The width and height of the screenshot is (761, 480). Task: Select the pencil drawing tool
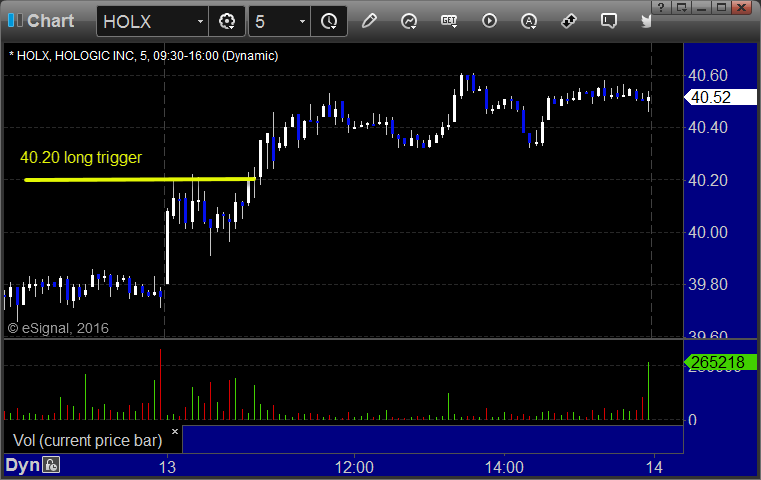point(369,21)
